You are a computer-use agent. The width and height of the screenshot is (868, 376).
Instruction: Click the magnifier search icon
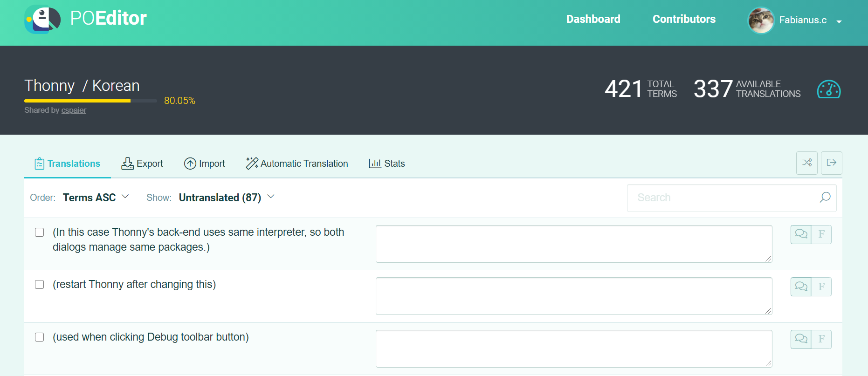pyautogui.click(x=825, y=198)
